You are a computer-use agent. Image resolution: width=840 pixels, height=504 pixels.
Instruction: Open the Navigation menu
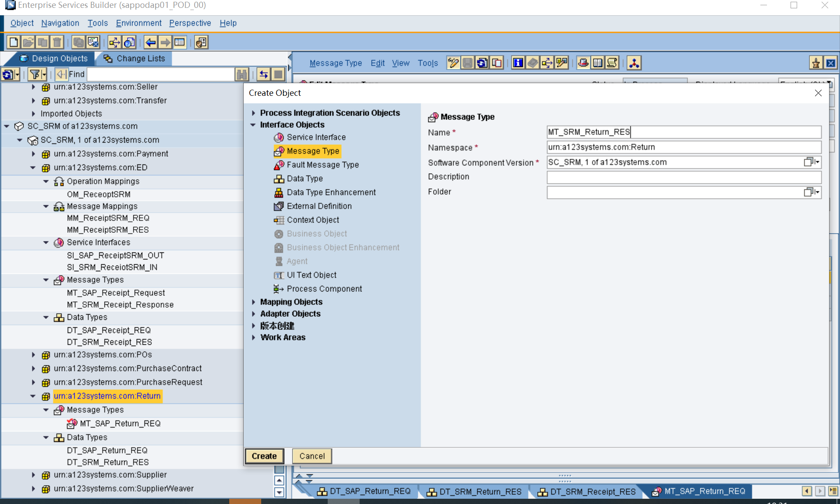pyautogui.click(x=60, y=23)
